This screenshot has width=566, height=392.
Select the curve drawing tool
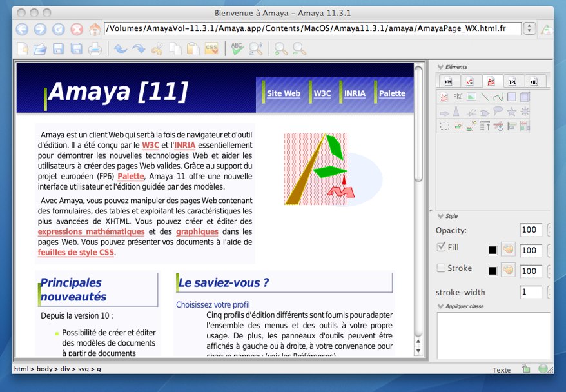[498, 97]
